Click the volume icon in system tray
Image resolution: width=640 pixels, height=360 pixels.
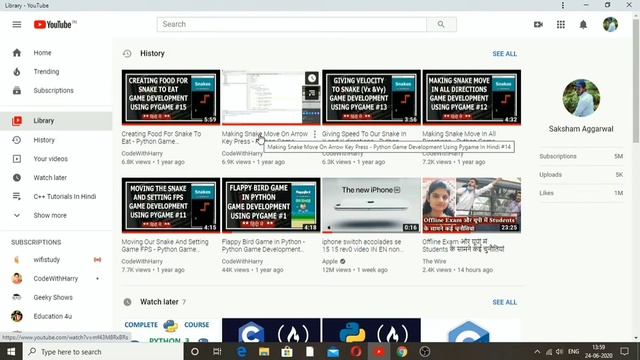tap(559, 351)
